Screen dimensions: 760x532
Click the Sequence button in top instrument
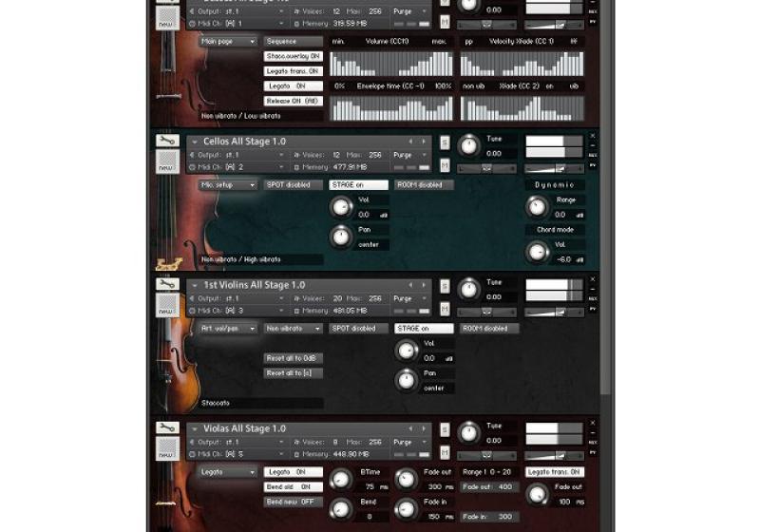(294, 41)
